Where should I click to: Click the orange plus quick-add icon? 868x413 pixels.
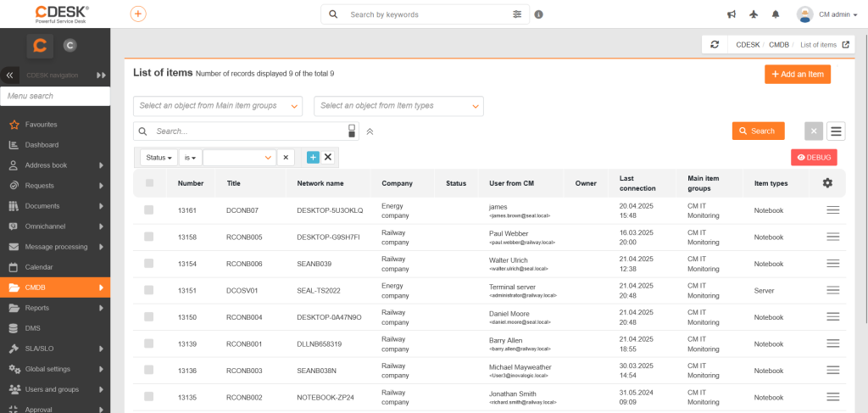[x=138, y=14]
